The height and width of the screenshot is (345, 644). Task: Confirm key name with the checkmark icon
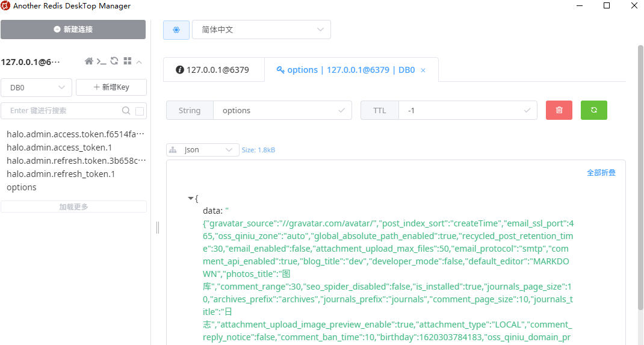[x=342, y=110]
